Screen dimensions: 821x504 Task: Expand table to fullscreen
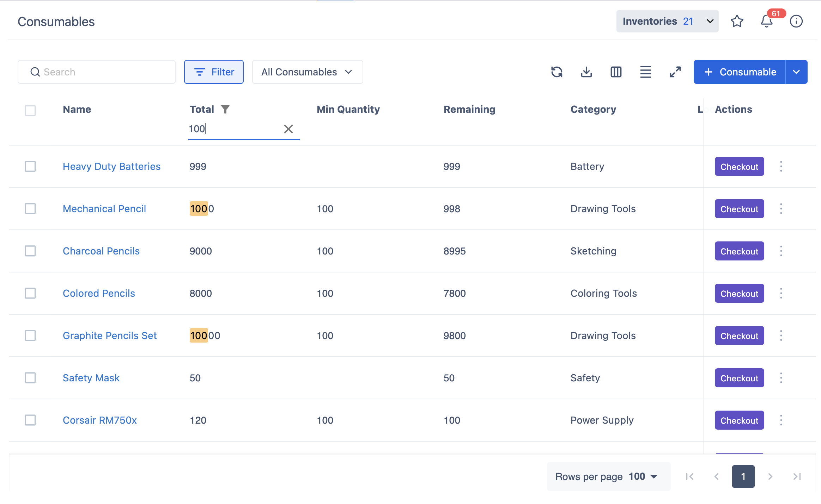click(x=675, y=72)
